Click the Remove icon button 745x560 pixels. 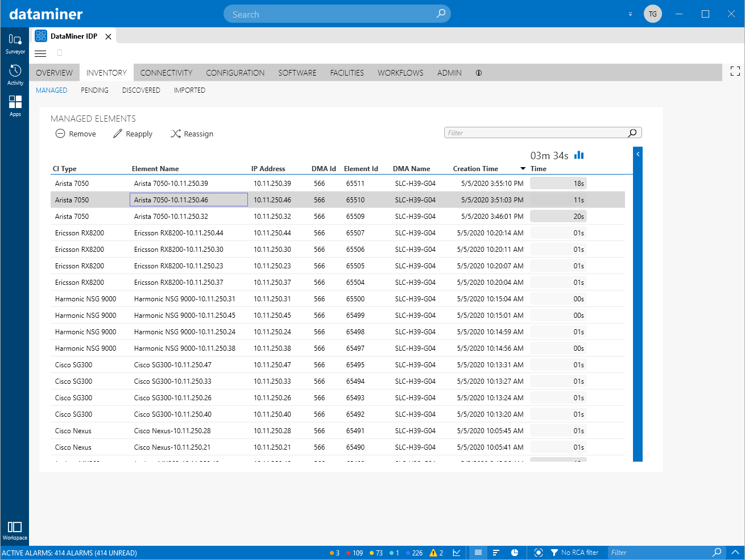76,134
